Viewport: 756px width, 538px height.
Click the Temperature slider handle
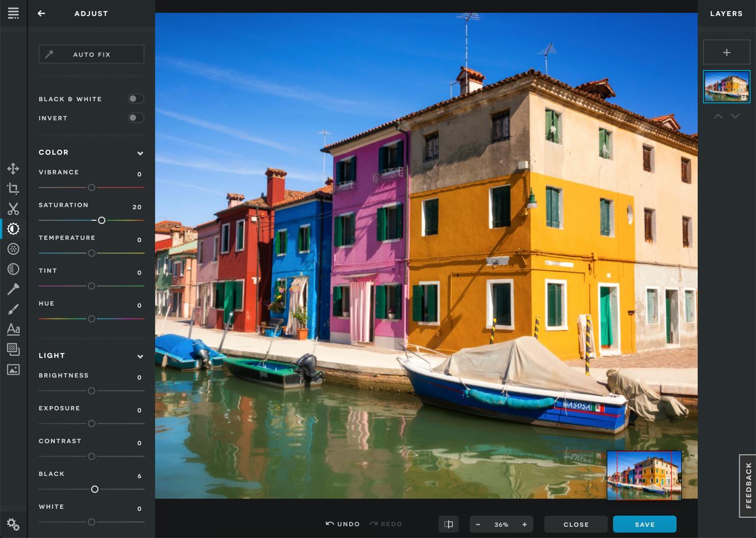92,253
